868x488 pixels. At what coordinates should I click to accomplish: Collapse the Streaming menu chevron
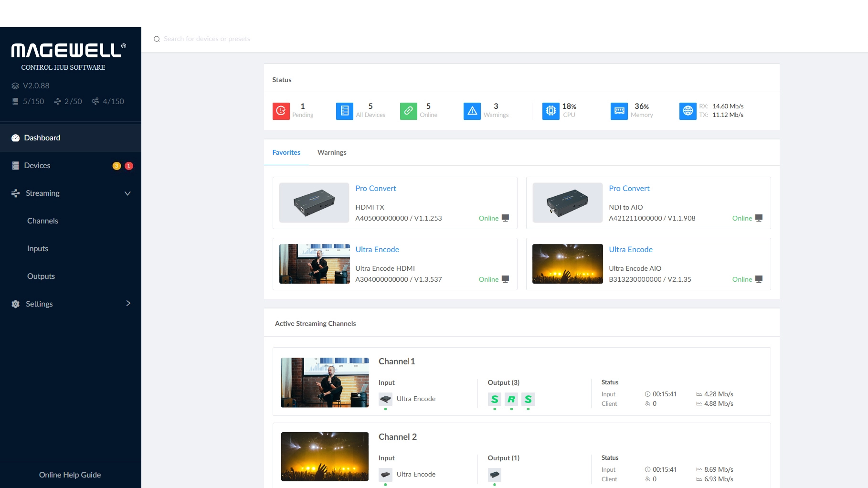(127, 193)
